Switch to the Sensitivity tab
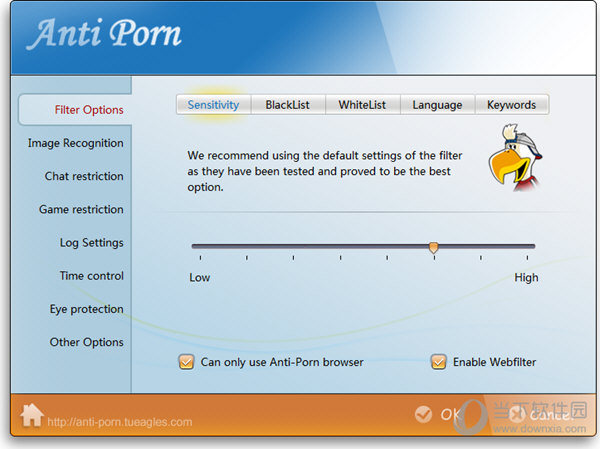This screenshot has height=449, width=600. (x=213, y=104)
